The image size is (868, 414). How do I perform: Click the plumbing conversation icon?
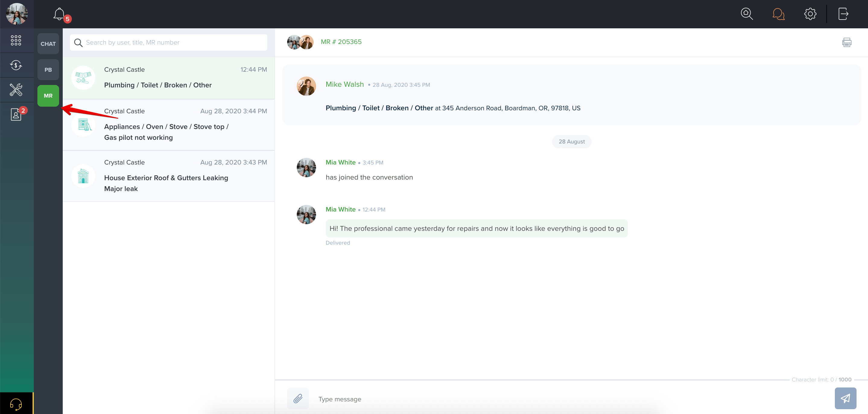coord(83,78)
